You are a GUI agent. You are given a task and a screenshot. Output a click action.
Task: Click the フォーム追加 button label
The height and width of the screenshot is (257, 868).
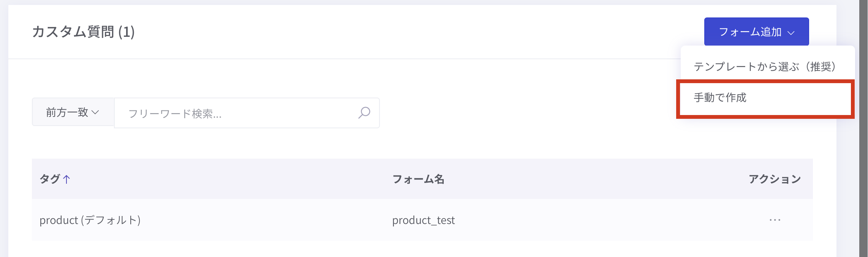pos(750,32)
